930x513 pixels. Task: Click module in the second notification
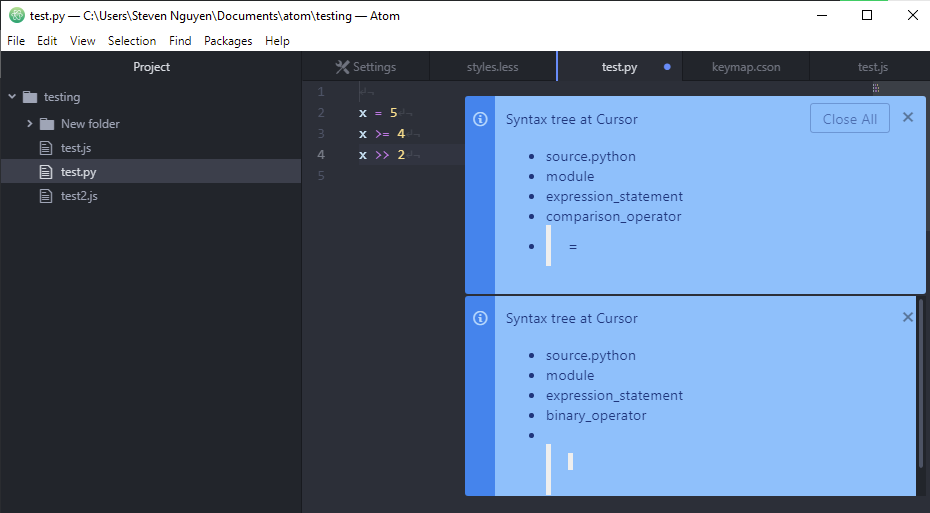pyautogui.click(x=569, y=375)
